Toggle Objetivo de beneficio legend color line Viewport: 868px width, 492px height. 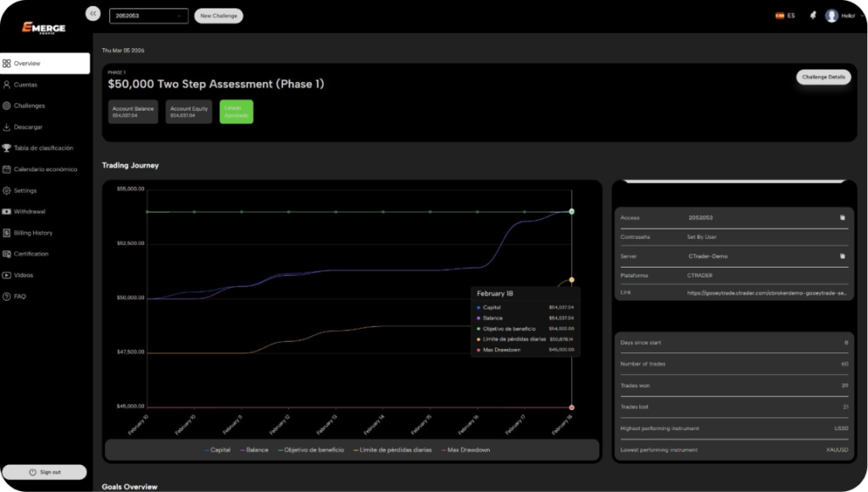coord(279,450)
